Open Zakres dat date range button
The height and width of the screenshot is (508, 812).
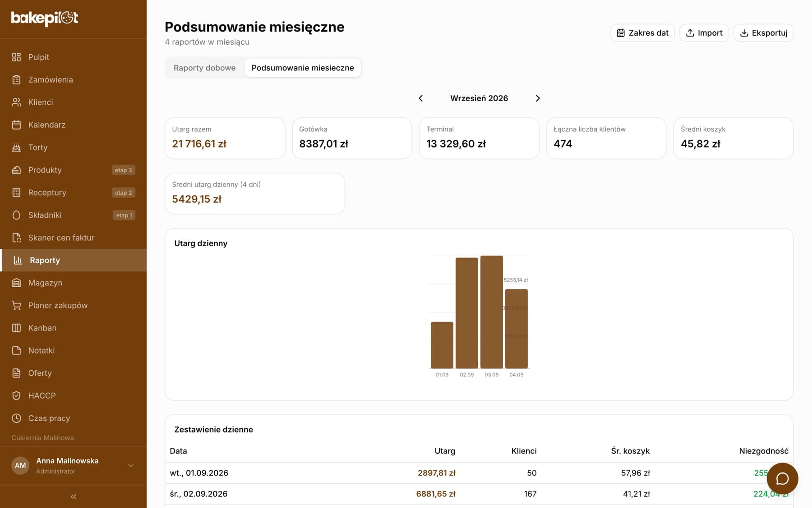pos(642,33)
